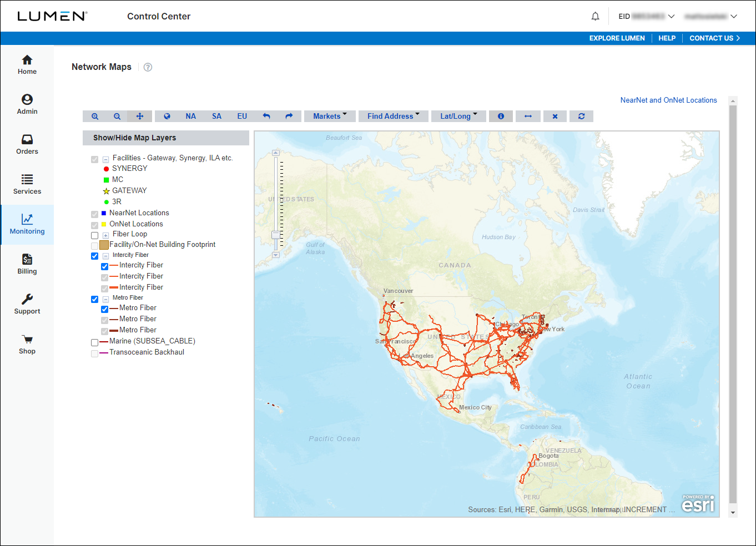Click HELP menu item
The height and width of the screenshot is (546, 756).
click(x=667, y=38)
